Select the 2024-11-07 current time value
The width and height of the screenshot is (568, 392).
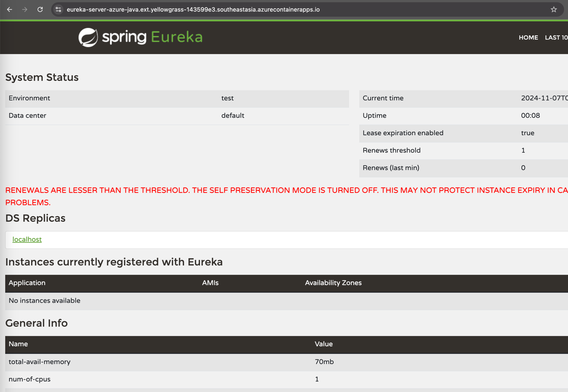tap(544, 98)
